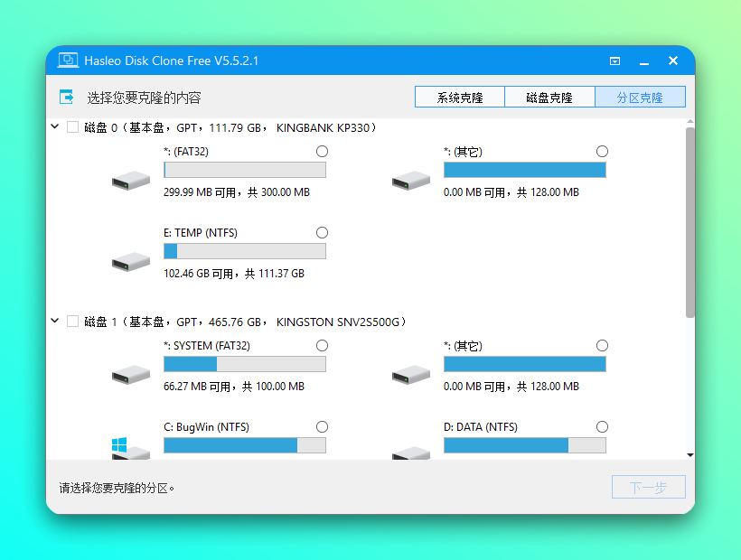741x560 pixels.
Task: Click the E: TEMP (NTFS) label
Action: tap(201, 233)
